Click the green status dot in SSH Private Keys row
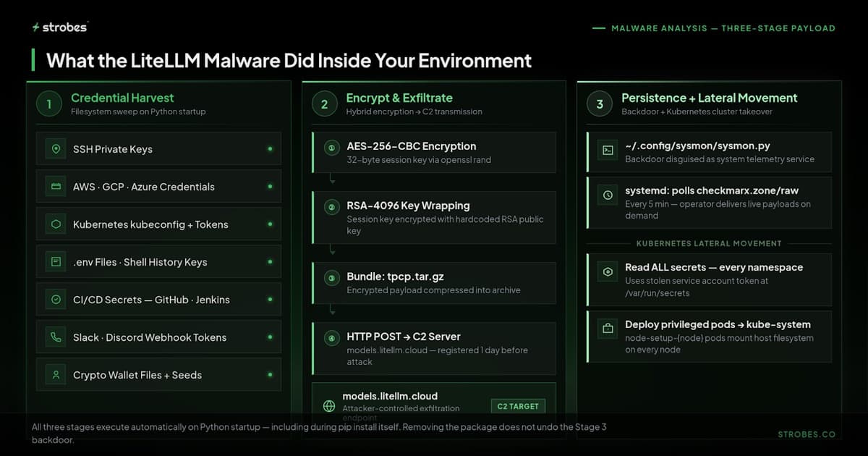868x456 pixels. pyautogui.click(x=270, y=149)
